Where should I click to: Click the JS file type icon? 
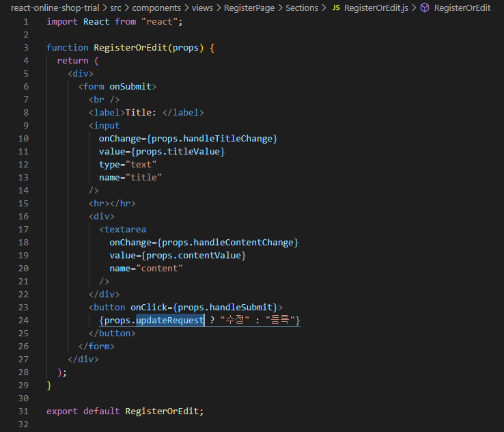click(x=336, y=8)
